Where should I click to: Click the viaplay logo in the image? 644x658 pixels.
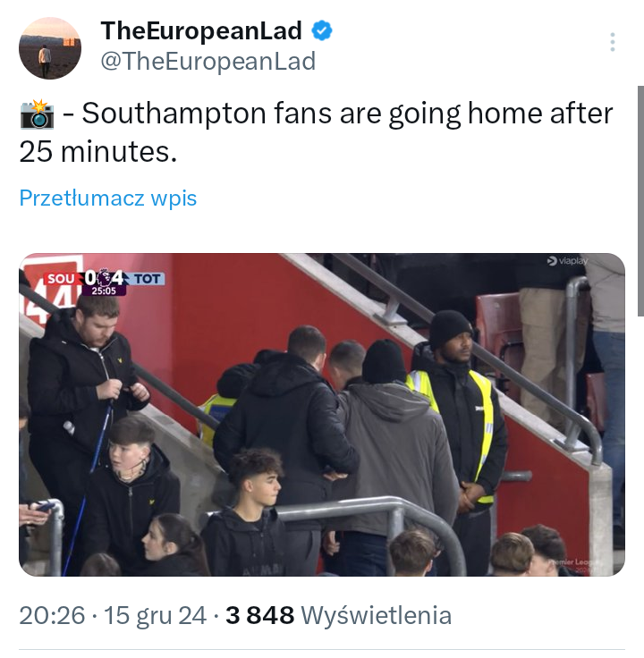point(567,261)
